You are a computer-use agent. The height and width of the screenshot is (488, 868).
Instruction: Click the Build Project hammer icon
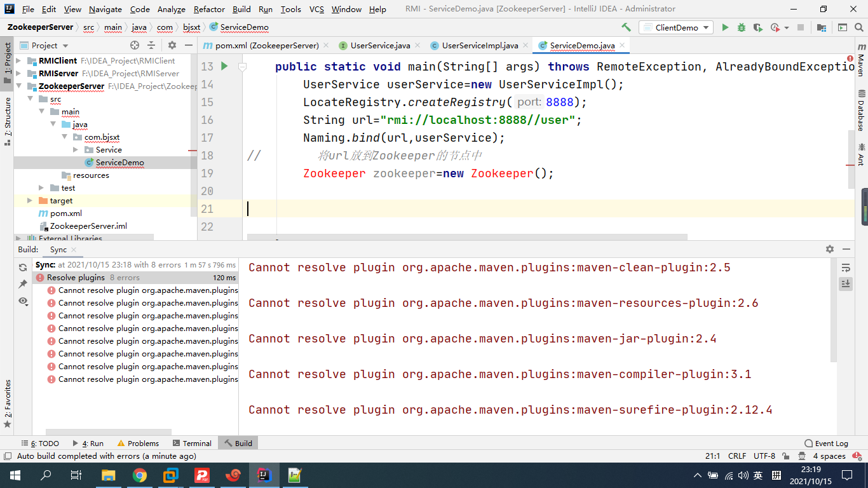tap(626, 27)
